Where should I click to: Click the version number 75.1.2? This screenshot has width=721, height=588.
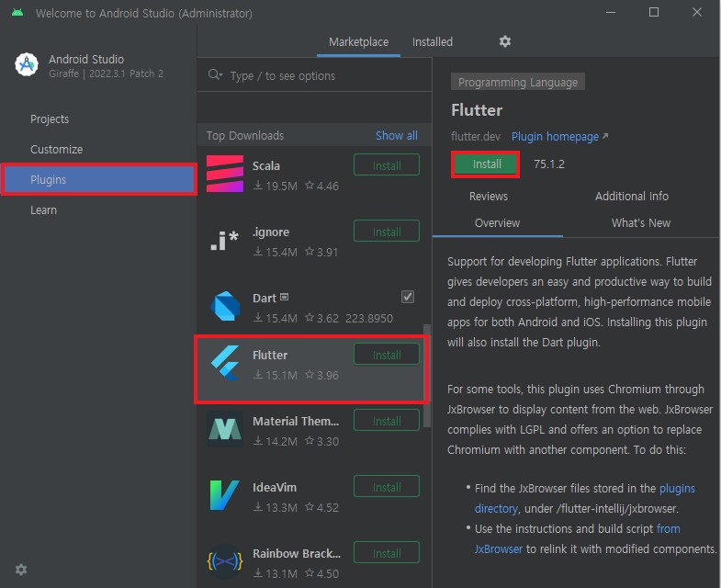click(549, 164)
